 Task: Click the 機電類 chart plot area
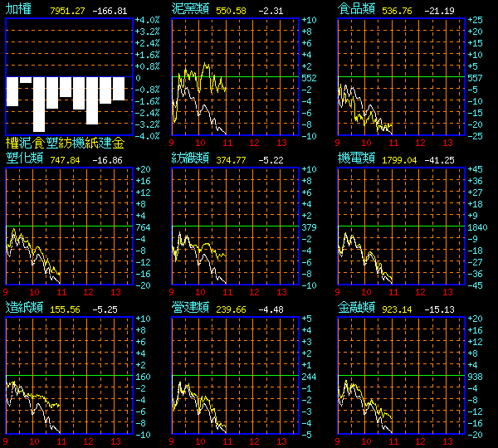(x=402, y=226)
